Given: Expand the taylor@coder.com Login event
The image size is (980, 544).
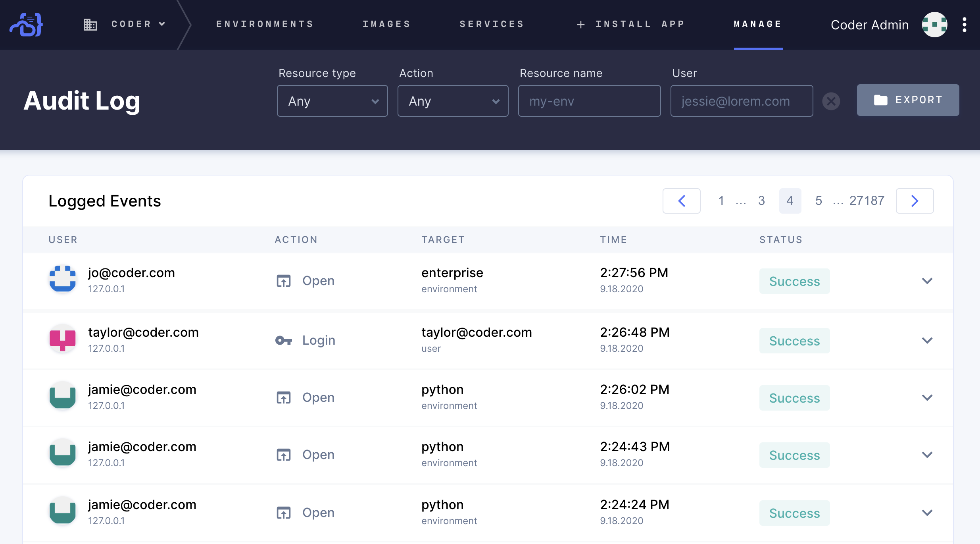Looking at the screenshot, I should click(x=927, y=341).
